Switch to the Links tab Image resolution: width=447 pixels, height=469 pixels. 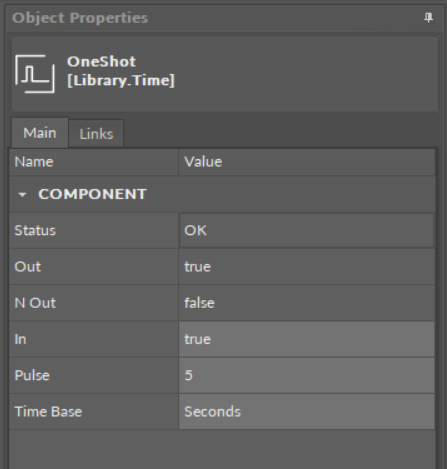(x=96, y=134)
